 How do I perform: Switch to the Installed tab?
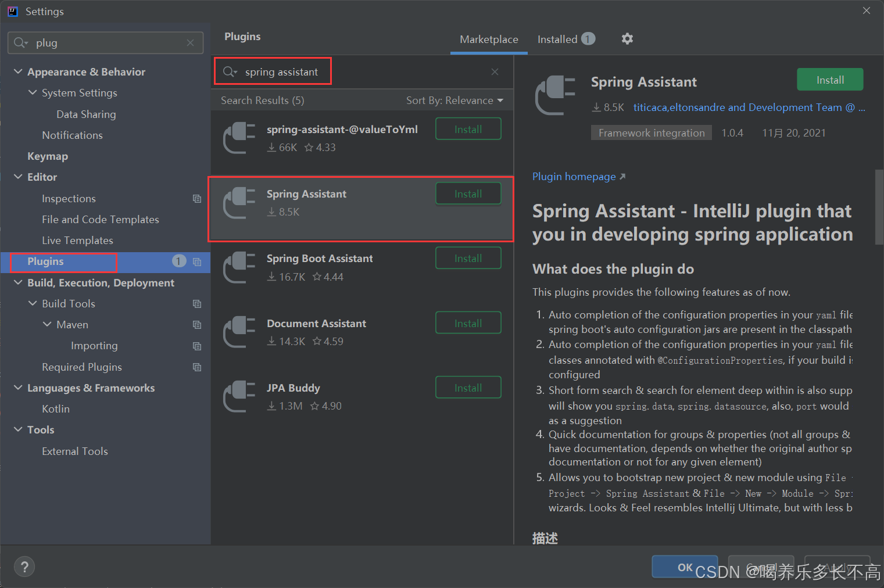tap(566, 40)
